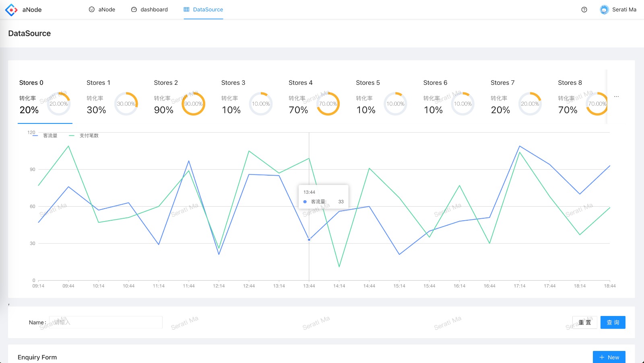Click the Stores 2 ring progress chart
This screenshot has width=644, height=363.
194,104
